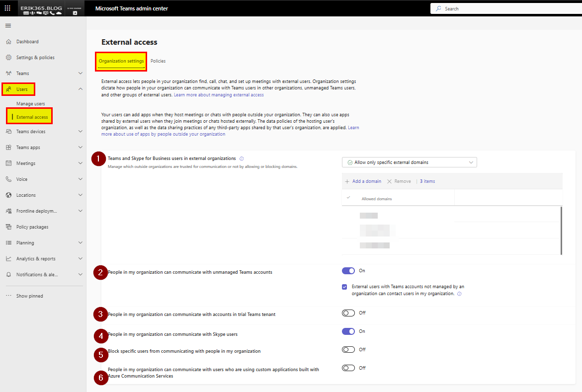582x392 pixels.
Task: Click the Dashboard home icon
Action: (8, 42)
